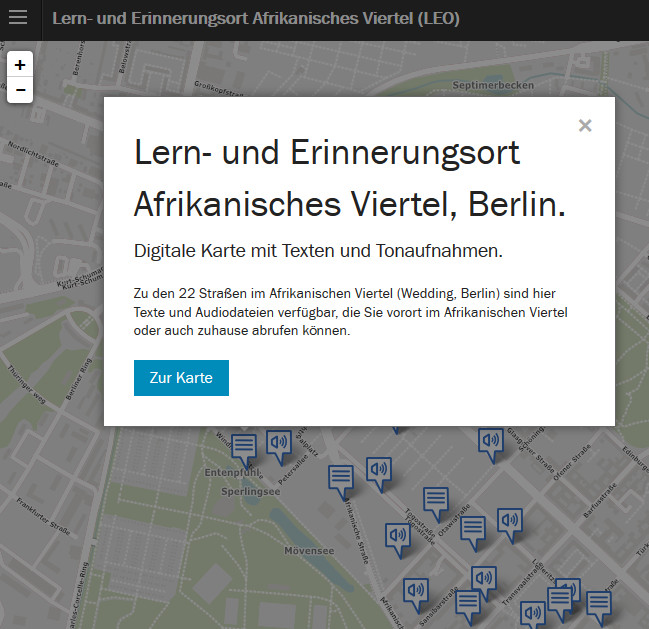The height and width of the screenshot is (629, 649).
Task: Click the header title Lern- und Erinnerungsort Afrikanisches Viertel (LEO)
Action: pos(256,18)
